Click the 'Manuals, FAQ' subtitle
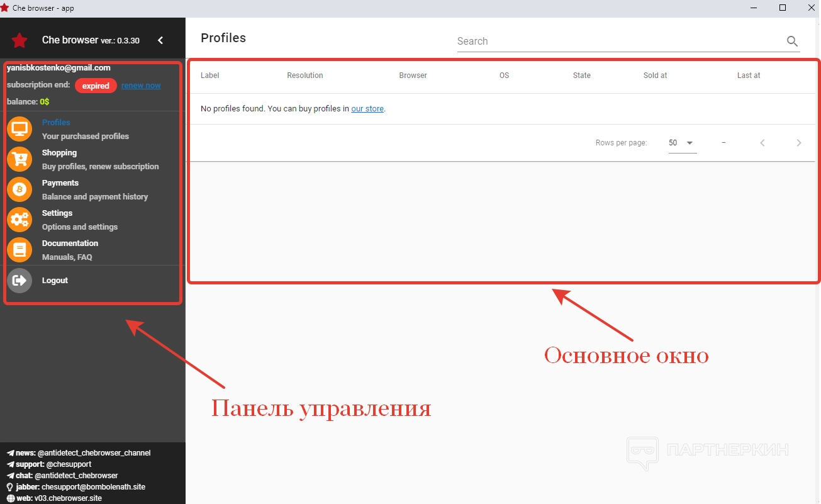This screenshot has width=821, height=504. [67, 257]
